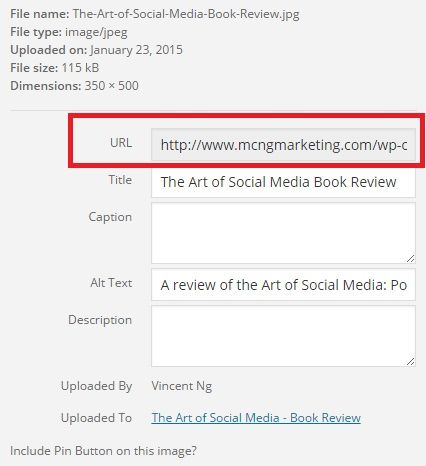Click the upload date "January 23, 2015"
The image size is (426, 466).
(x=136, y=50)
